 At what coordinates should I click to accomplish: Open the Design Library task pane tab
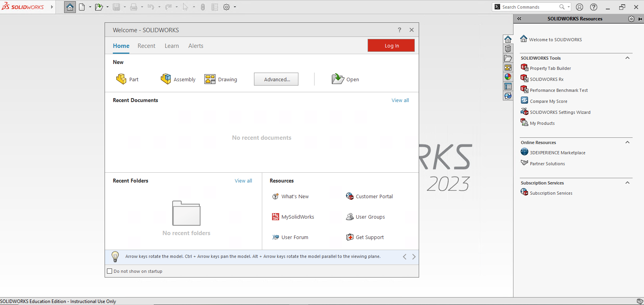click(508, 49)
